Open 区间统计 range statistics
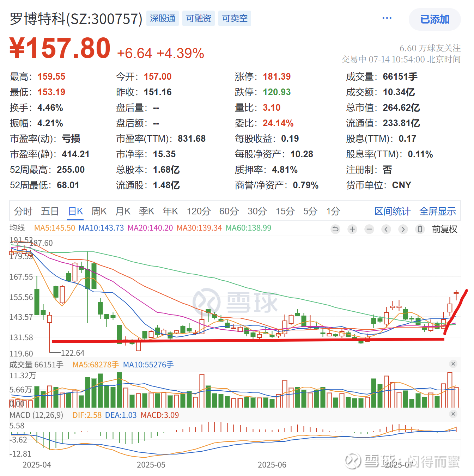Viewport: 474px width, 476px height. [x=393, y=211]
